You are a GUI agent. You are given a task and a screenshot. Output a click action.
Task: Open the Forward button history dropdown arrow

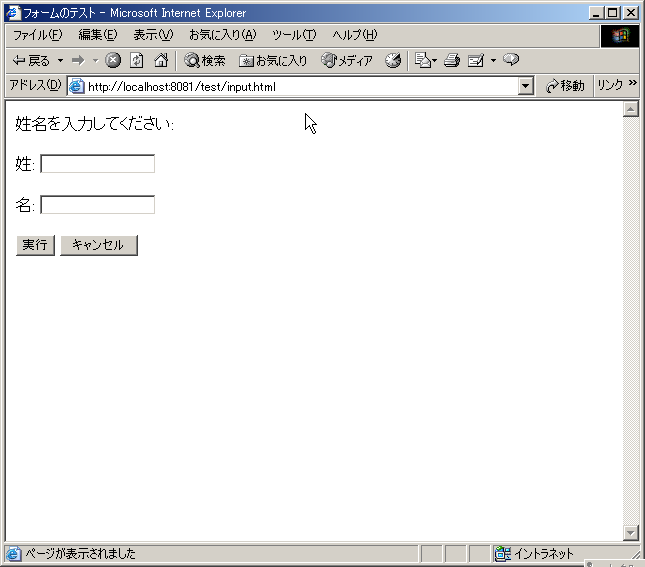point(95,61)
